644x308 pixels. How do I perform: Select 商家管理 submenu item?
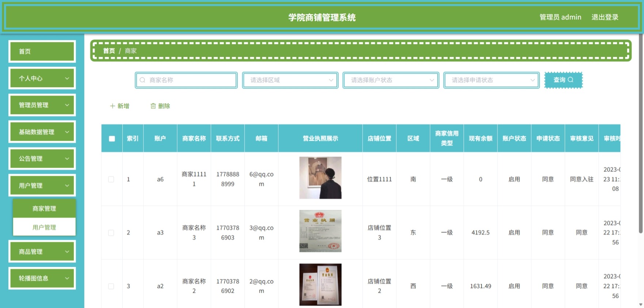click(44, 208)
